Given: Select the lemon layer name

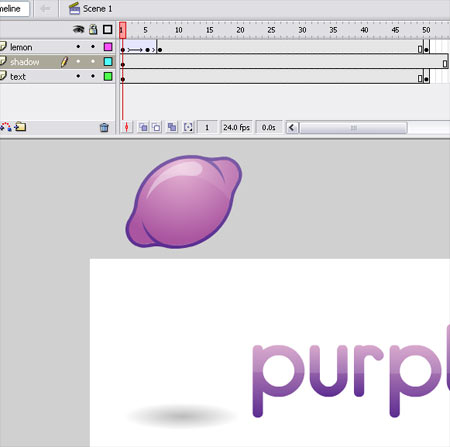Looking at the screenshot, I should [21, 47].
